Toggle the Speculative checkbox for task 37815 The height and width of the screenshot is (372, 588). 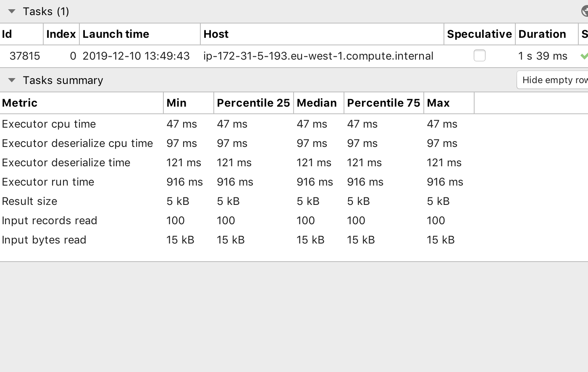[479, 55]
